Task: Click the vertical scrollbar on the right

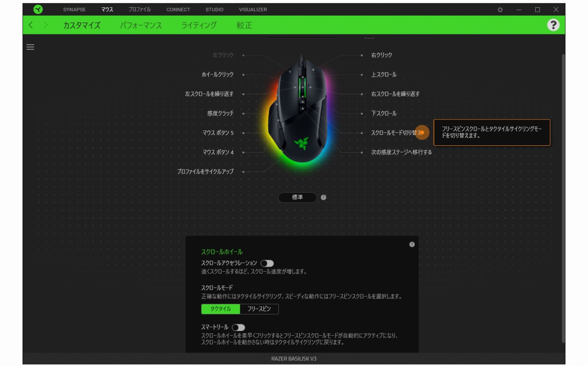Action: coord(564,198)
